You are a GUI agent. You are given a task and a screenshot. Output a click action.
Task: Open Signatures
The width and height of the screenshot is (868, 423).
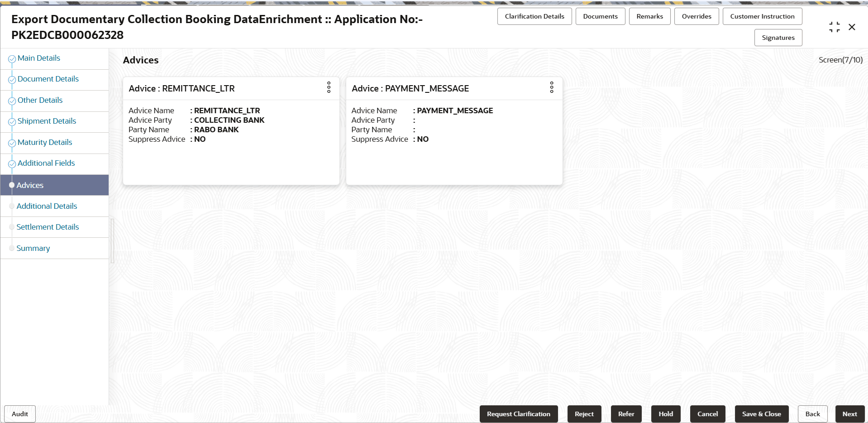[x=778, y=38]
